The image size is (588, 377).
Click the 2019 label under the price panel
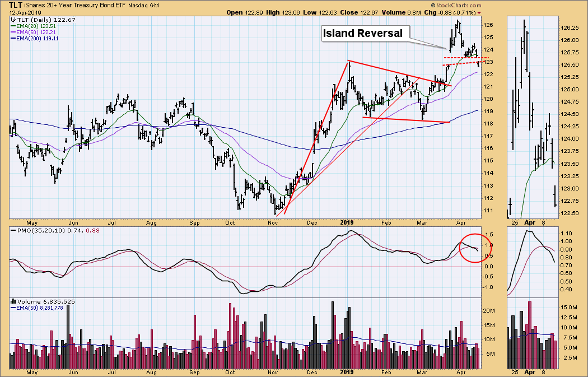[x=347, y=222]
